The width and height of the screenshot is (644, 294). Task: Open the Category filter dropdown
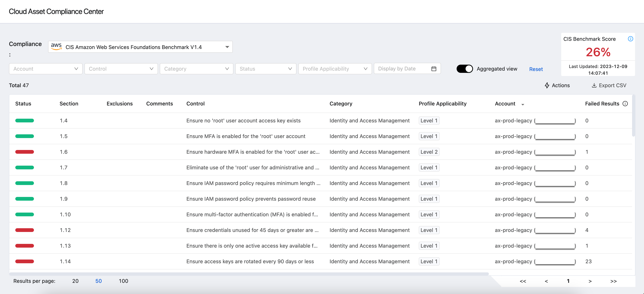pyautogui.click(x=196, y=69)
